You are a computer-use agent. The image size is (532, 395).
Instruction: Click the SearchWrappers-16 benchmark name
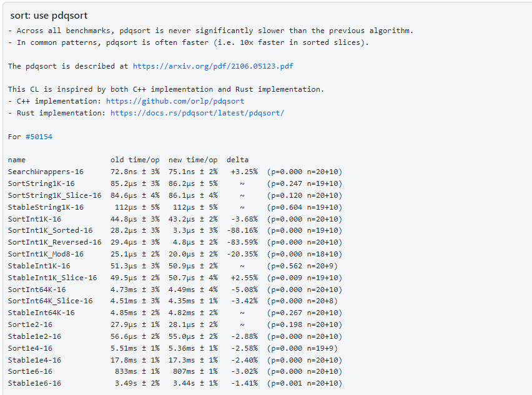[x=46, y=172]
